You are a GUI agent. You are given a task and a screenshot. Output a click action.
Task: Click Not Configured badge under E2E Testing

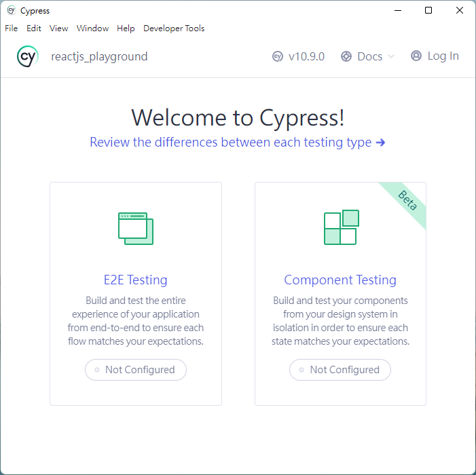tap(136, 370)
